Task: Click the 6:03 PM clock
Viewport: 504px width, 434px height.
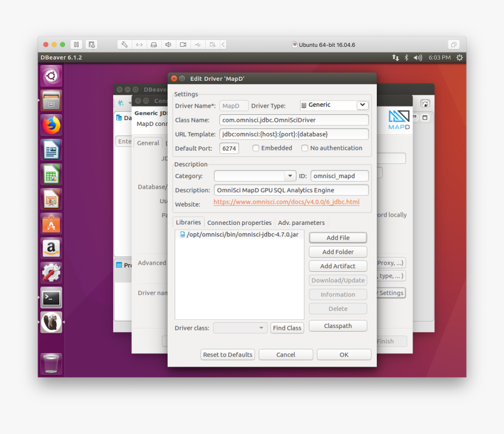Action: (440, 57)
